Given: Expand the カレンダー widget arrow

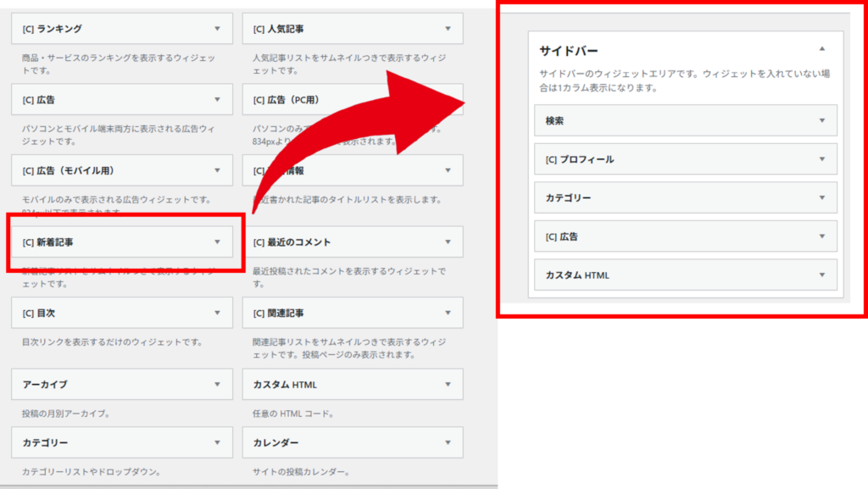Looking at the screenshot, I should click(448, 442).
